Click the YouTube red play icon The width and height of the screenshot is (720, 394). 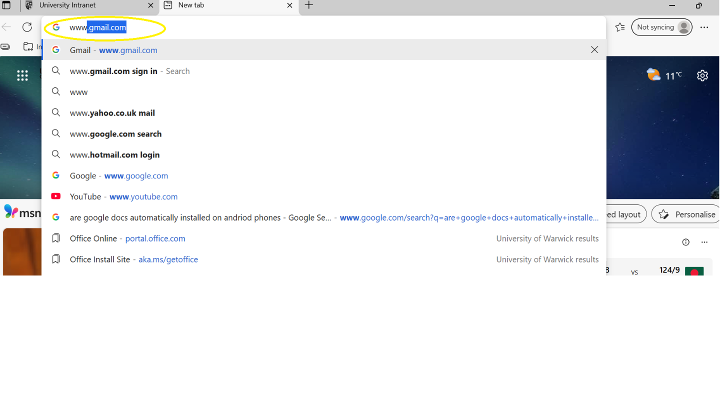pos(56,196)
